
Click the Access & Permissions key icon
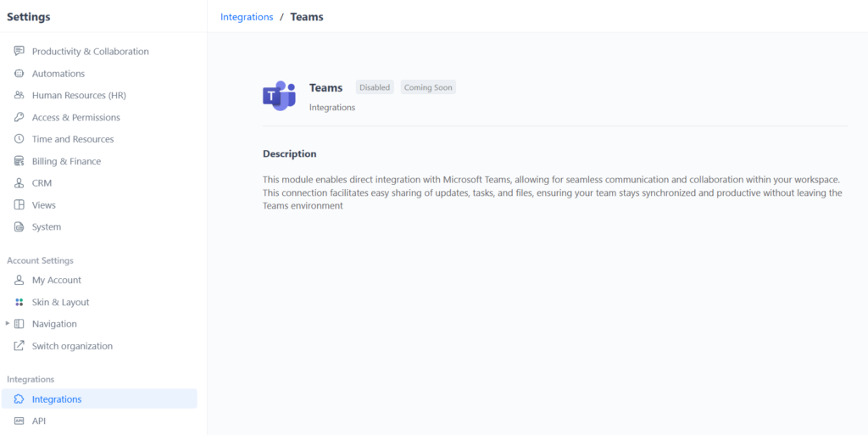[19, 117]
